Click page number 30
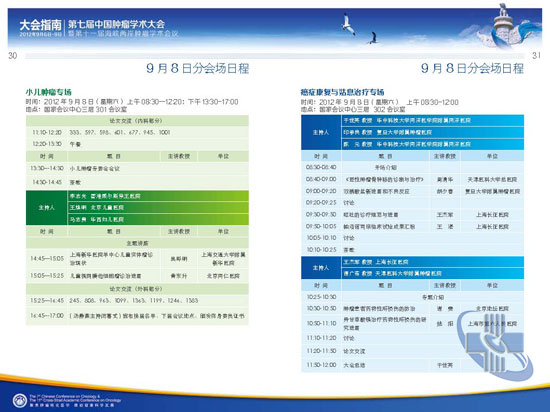The width and height of the screenshot is (550, 412). click(13, 55)
